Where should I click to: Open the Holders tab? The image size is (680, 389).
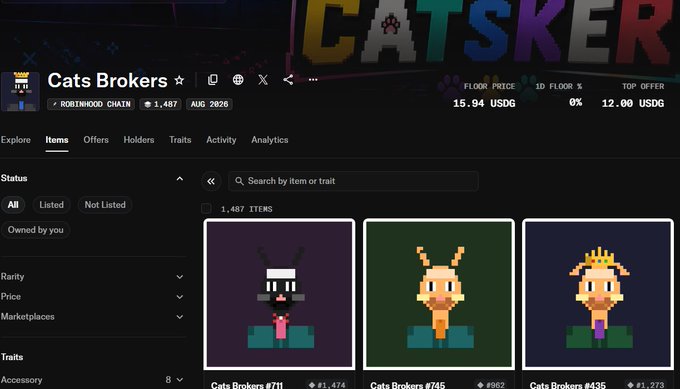tap(139, 140)
